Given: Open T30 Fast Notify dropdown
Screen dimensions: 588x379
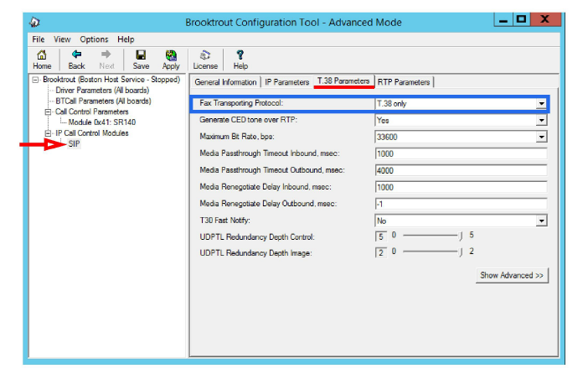Looking at the screenshot, I should click(541, 221).
